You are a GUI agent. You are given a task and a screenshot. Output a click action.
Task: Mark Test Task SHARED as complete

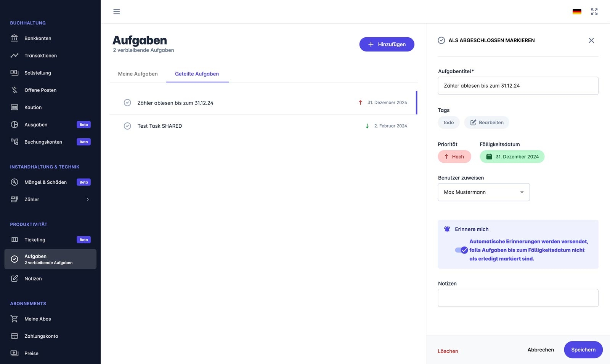pyautogui.click(x=127, y=126)
